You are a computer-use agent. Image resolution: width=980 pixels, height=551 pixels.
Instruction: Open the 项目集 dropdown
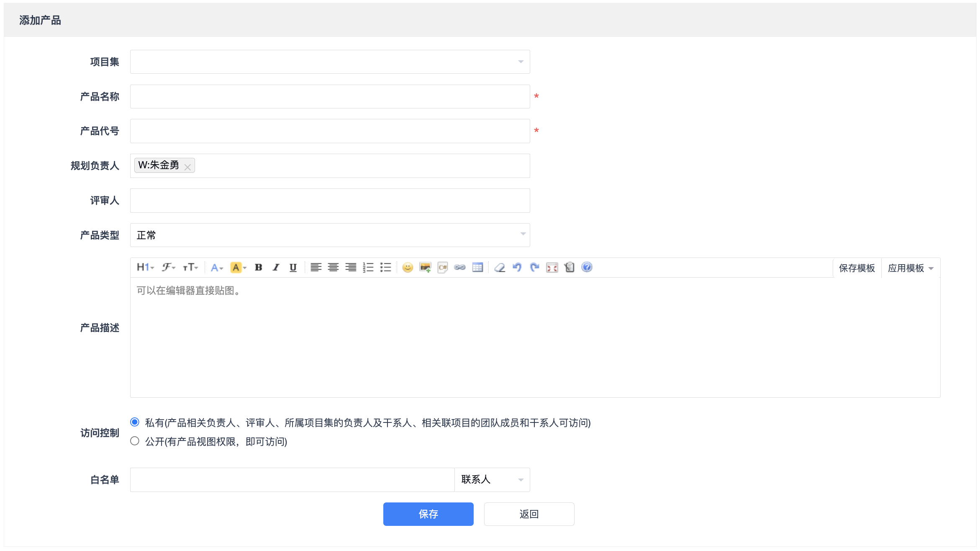point(330,62)
